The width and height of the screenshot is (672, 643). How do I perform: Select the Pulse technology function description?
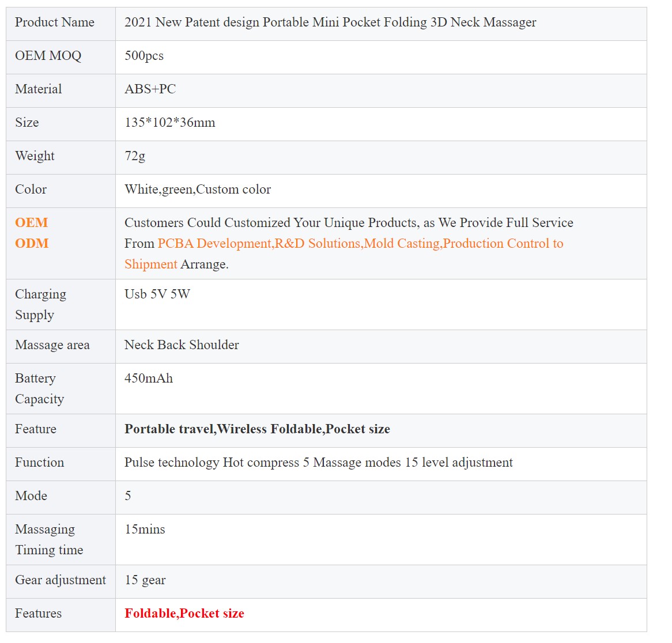point(319,463)
